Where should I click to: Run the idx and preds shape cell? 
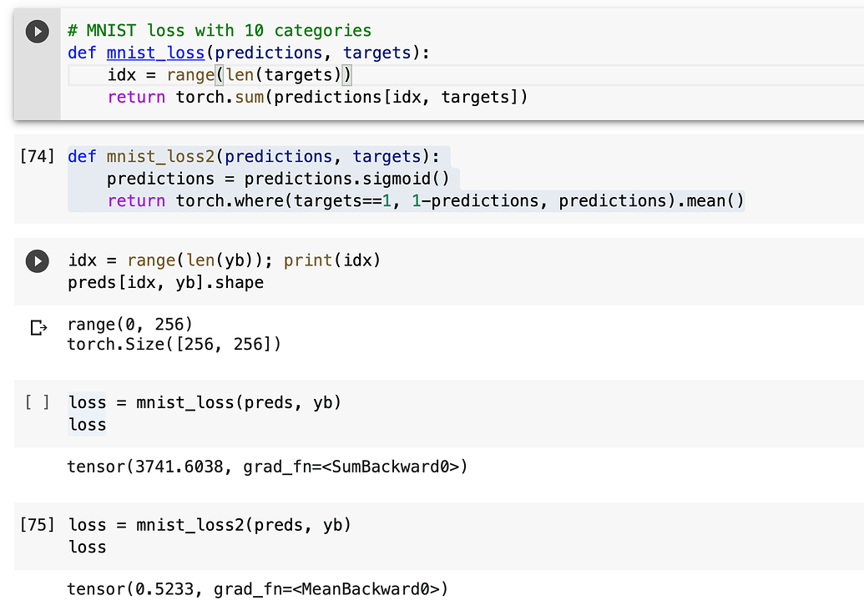(x=38, y=260)
